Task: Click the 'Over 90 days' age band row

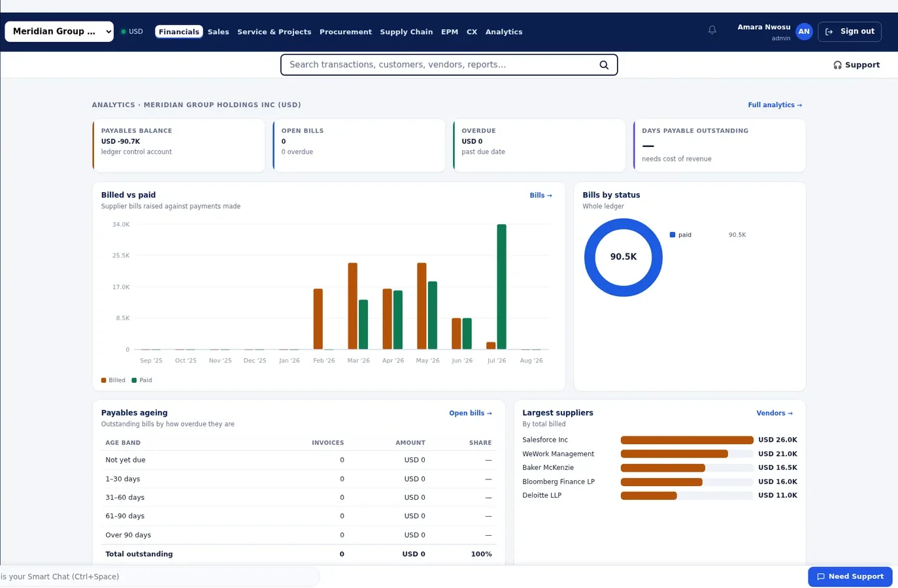Action: pyautogui.click(x=299, y=535)
